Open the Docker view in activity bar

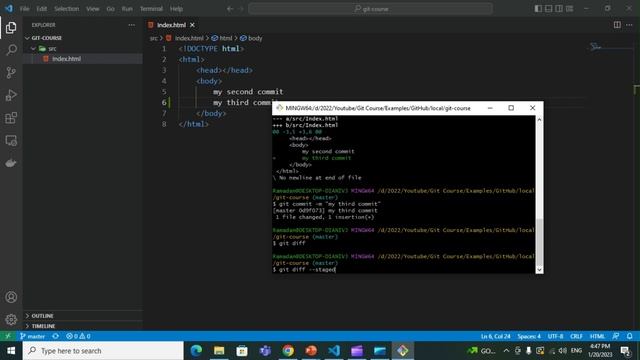pyautogui.click(x=11, y=163)
